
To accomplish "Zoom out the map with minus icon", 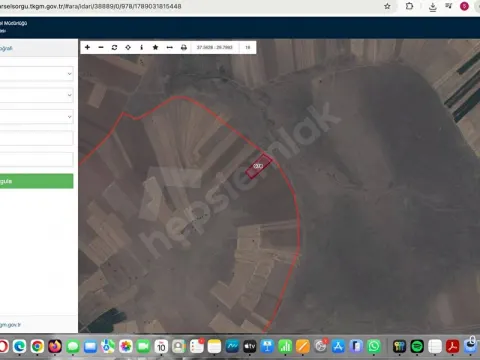I will click(101, 47).
